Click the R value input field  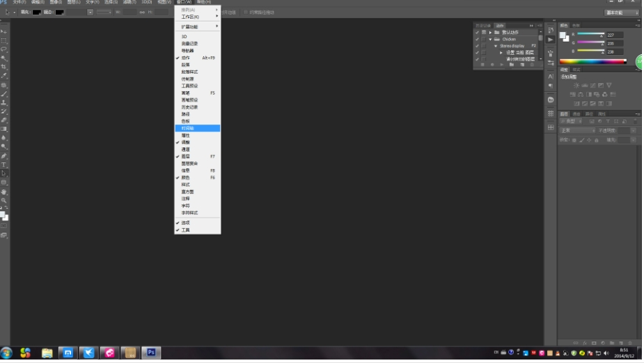(614, 35)
